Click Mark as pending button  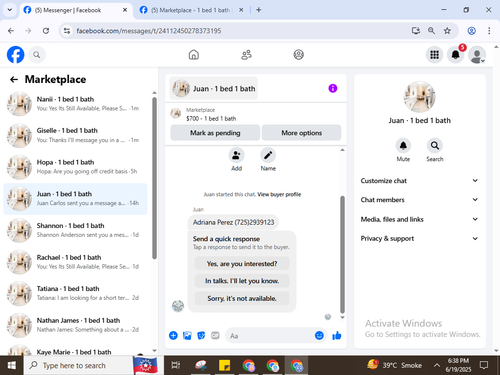(x=215, y=133)
